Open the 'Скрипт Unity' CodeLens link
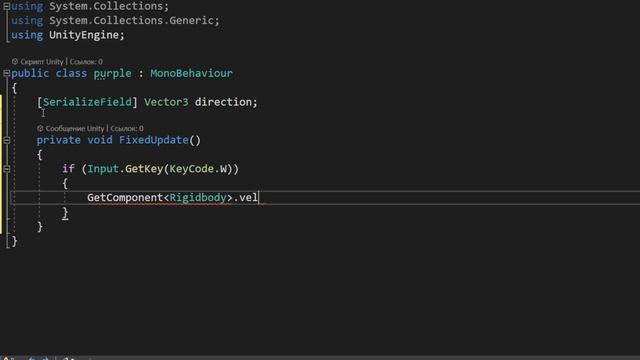The height and width of the screenshot is (360, 640). [x=42, y=62]
